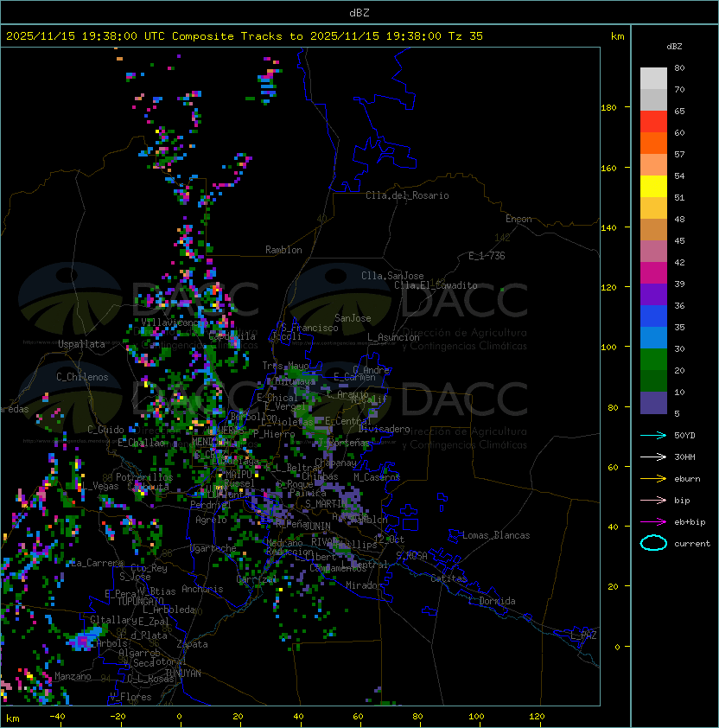Screen dimensions: 719x728
Task: Click the blue-purple storm cell near Arbols
Action: (85, 639)
